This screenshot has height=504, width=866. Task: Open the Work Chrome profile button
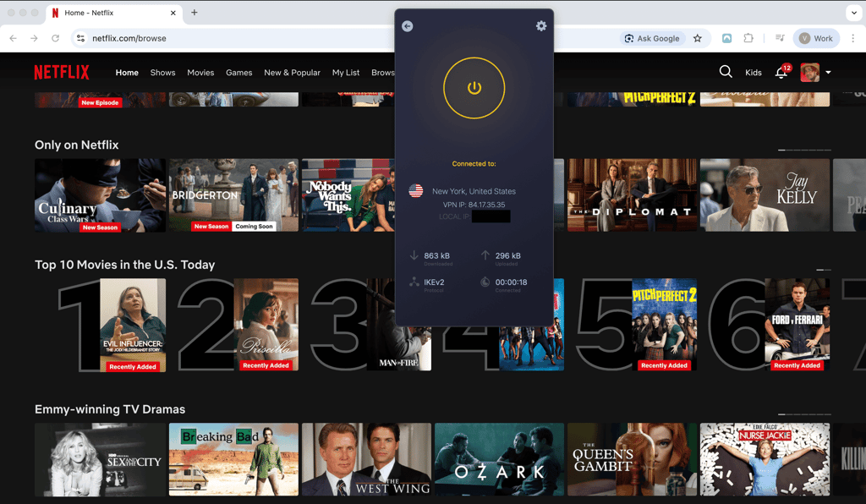click(816, 38)
